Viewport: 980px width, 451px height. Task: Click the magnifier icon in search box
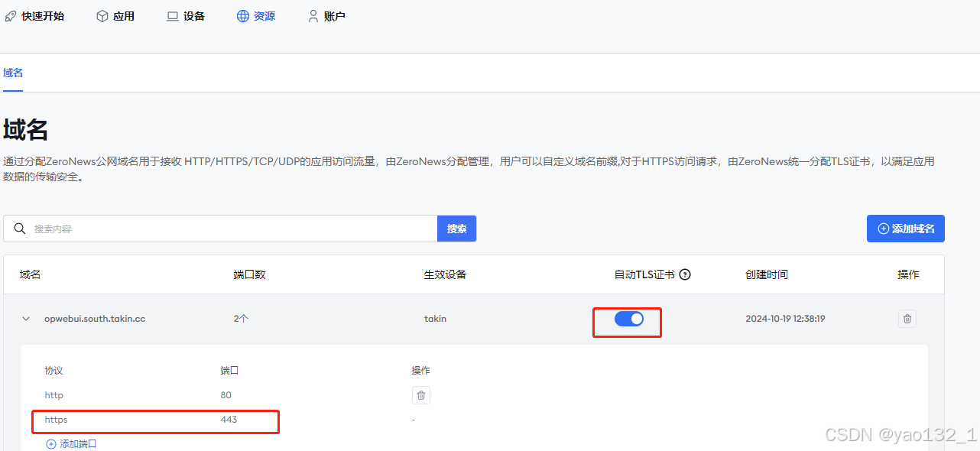20,229
